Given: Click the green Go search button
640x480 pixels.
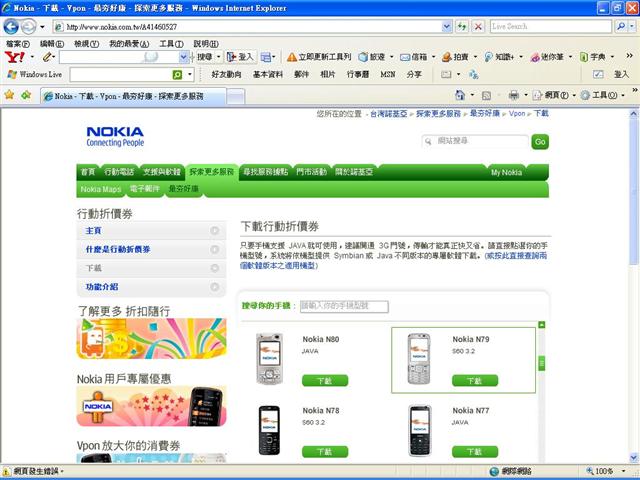Looking at the screenshot, I should 540,142.
